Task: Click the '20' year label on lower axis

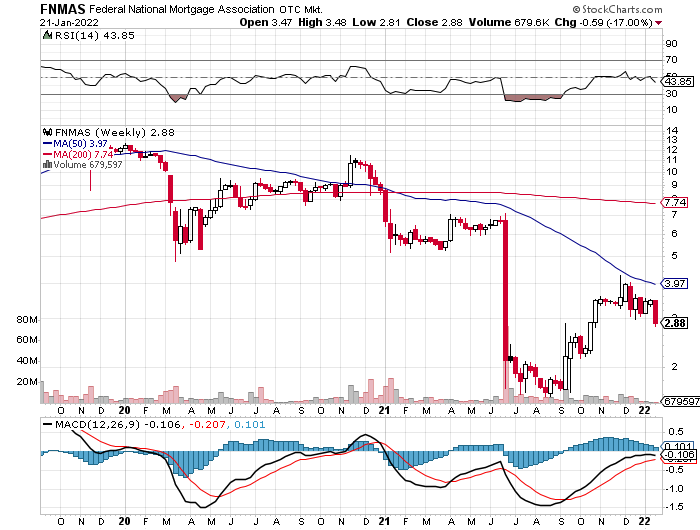Action: pos(125,521)
